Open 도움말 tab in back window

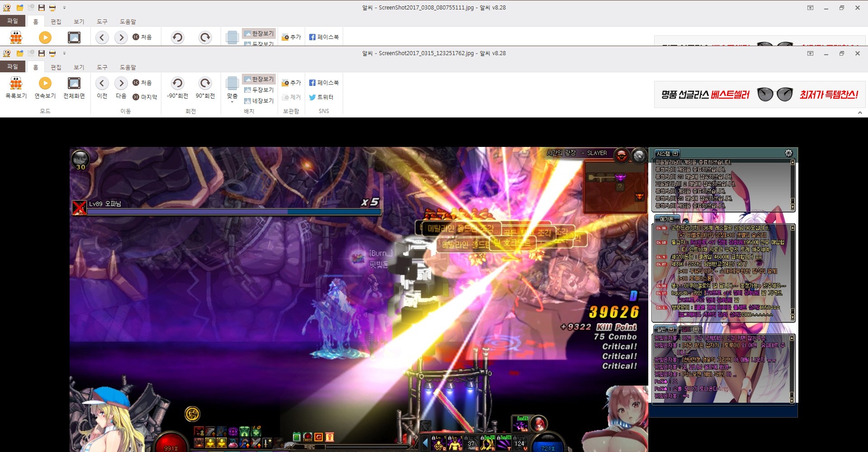(x=128, y=22)
